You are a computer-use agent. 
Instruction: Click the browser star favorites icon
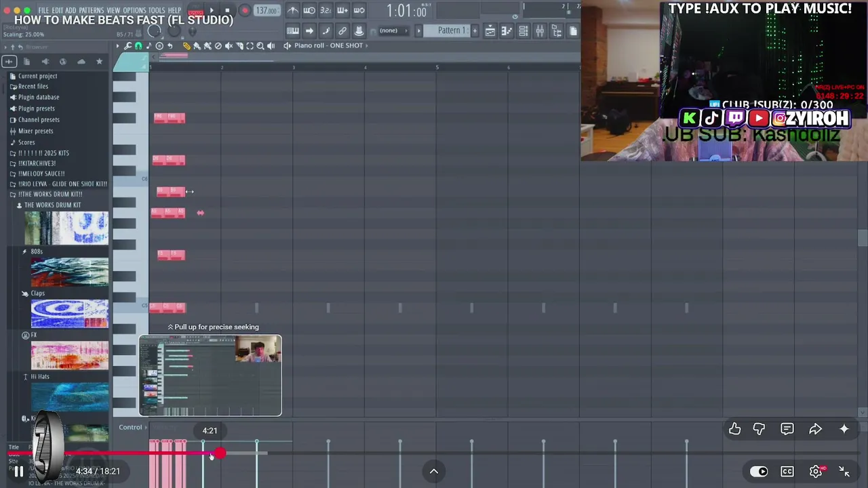click(99, 62)
